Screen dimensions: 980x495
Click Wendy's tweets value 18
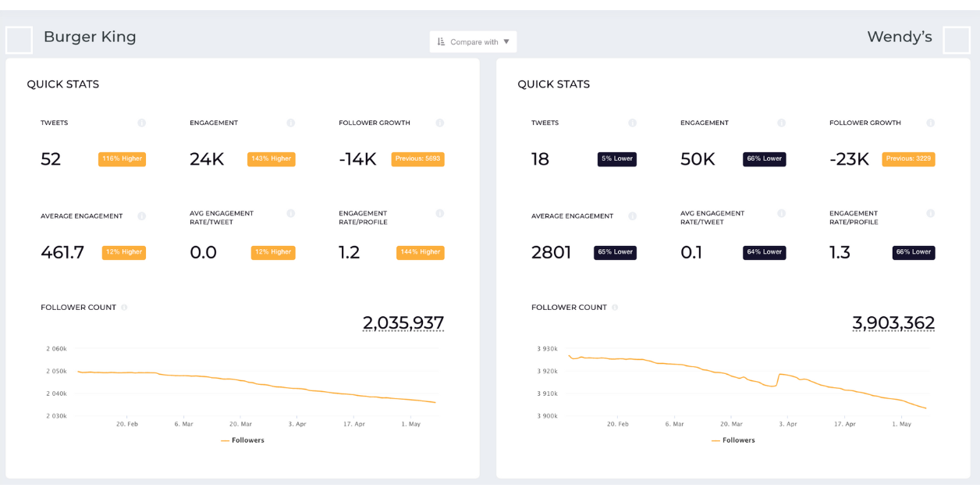click(540, 159)
